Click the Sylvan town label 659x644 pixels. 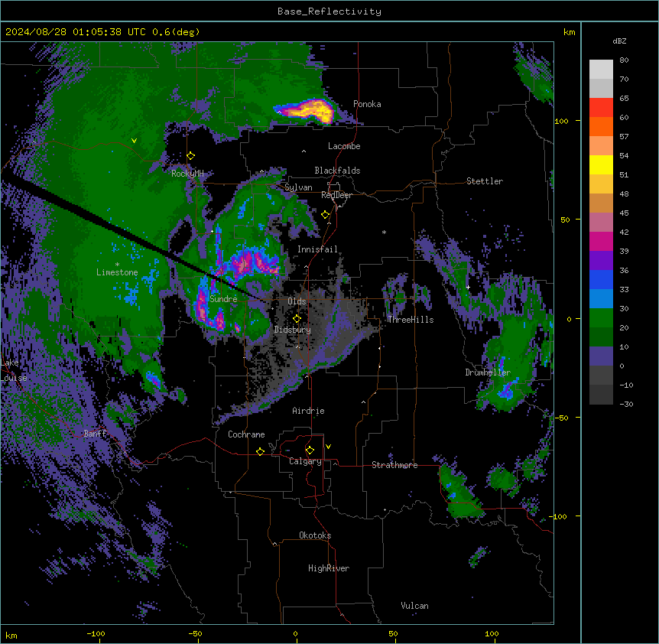(x=298, y=187)
